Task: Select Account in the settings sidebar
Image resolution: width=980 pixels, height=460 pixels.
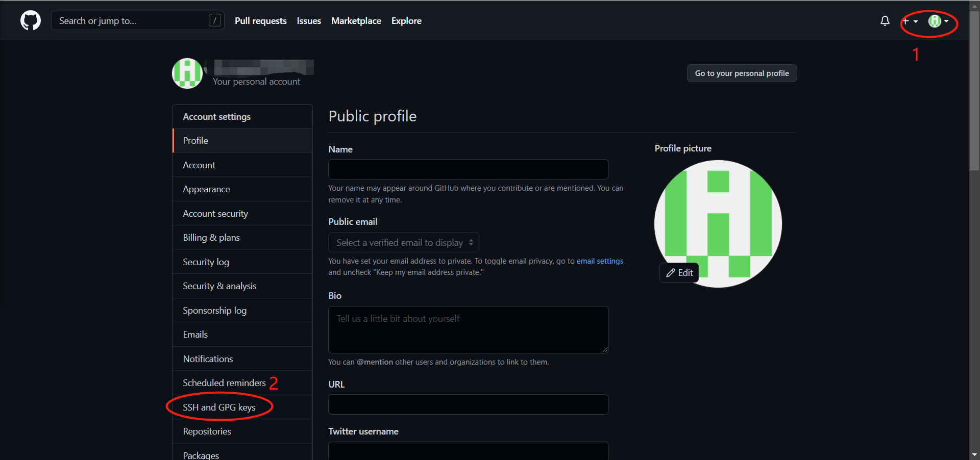Action: click(x=242, y=165)
